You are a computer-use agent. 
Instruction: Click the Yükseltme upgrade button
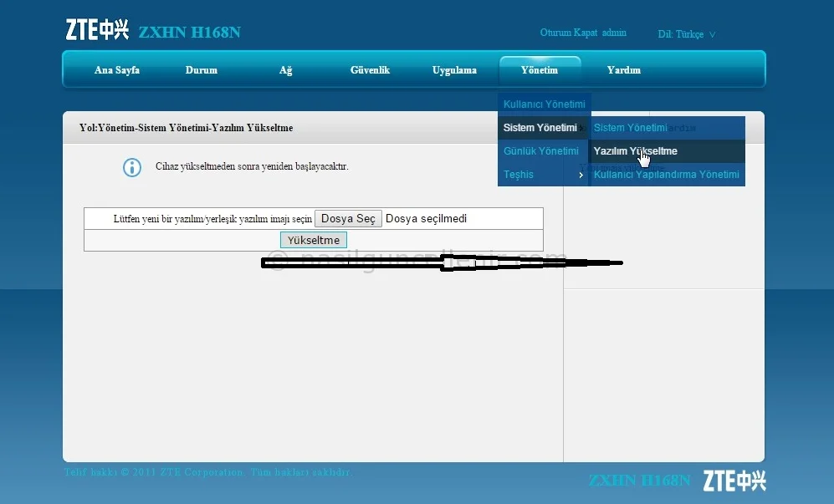(313, 240)
